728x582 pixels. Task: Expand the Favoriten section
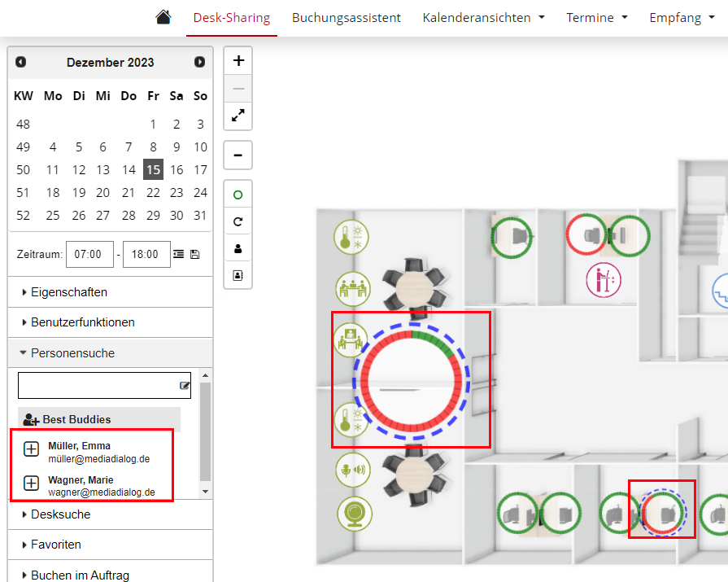coord(111,545)
